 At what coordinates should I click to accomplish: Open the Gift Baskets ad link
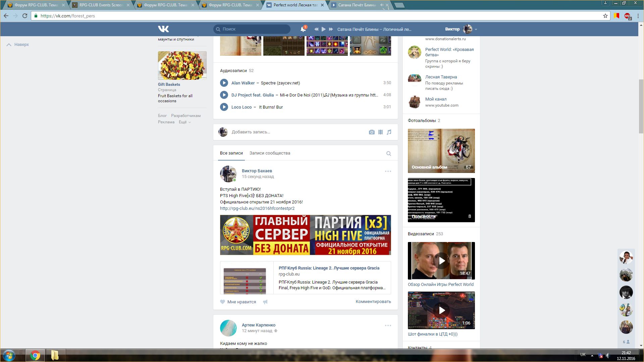point(169,84)
